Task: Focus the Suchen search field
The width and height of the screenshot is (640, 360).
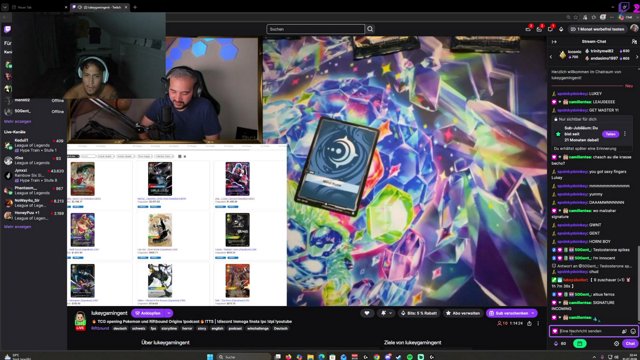Action: coord(315,29)
